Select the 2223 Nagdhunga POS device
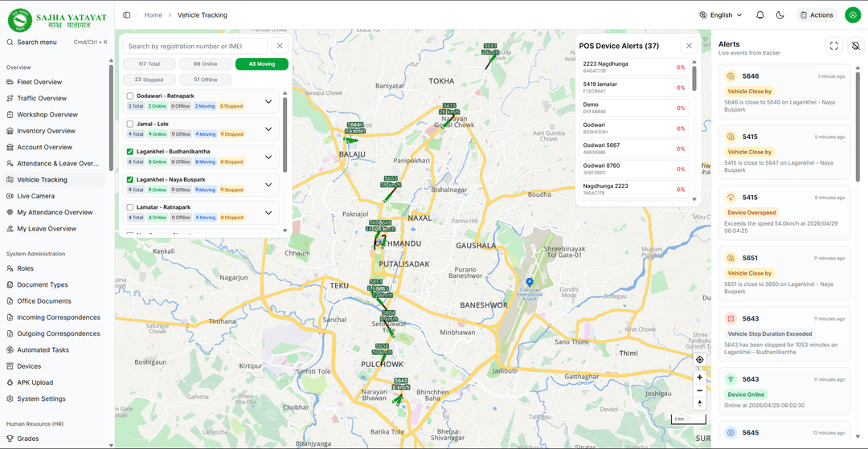 pyautogui.click(x=633, y=67)
